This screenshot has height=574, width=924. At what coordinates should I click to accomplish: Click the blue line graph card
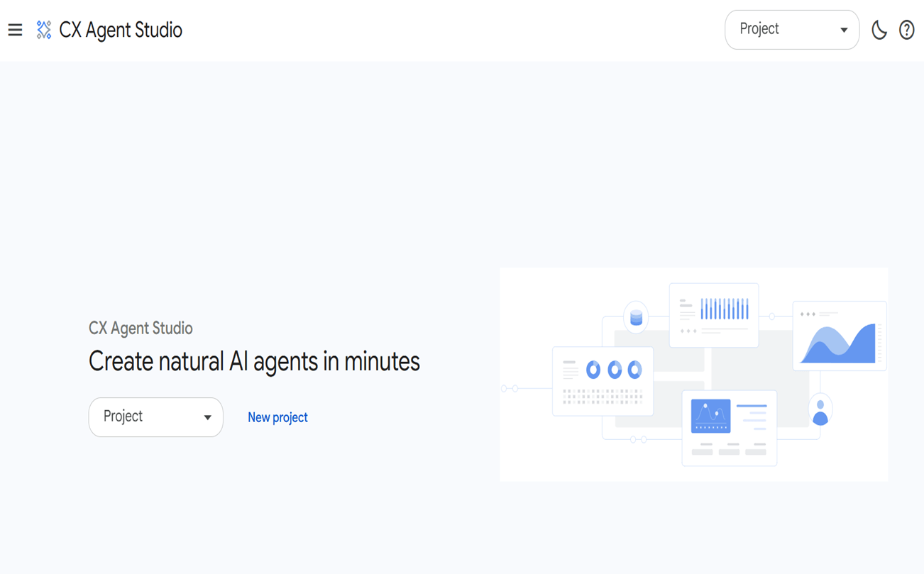(x=710, y=415)
